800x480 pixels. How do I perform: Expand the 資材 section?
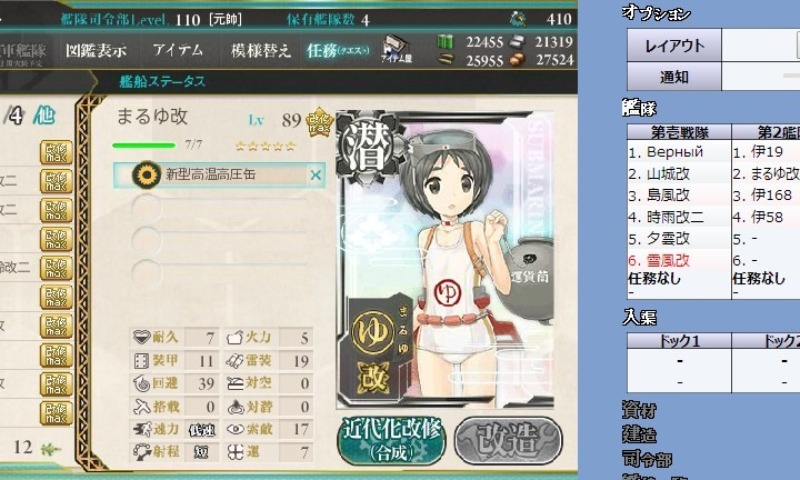639,410
